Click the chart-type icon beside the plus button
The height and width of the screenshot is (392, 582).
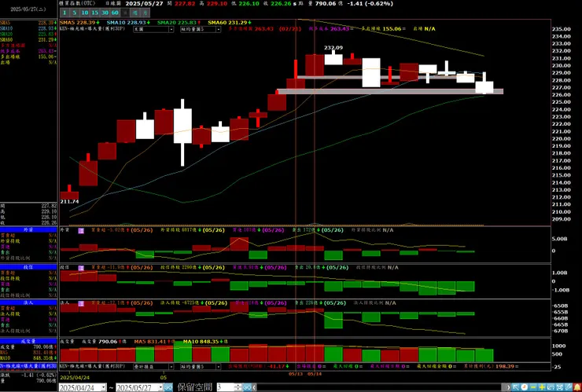point(551,387)
